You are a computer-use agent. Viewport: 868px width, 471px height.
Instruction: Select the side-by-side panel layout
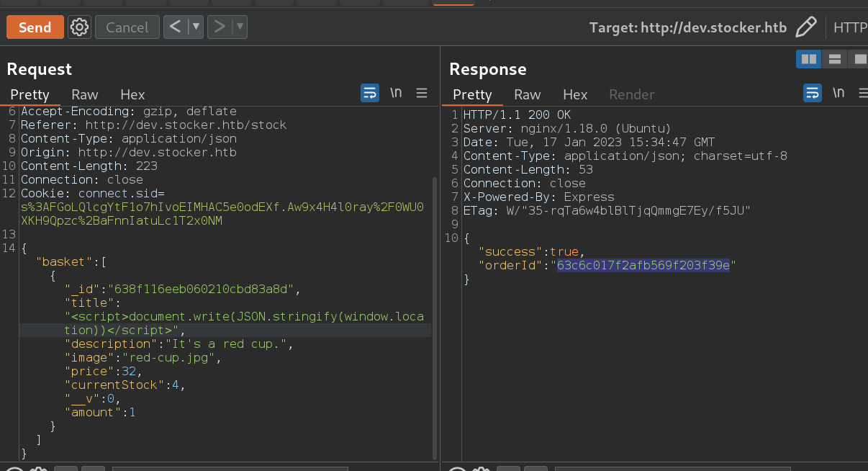pyautogui.click(x=809, y=59)
